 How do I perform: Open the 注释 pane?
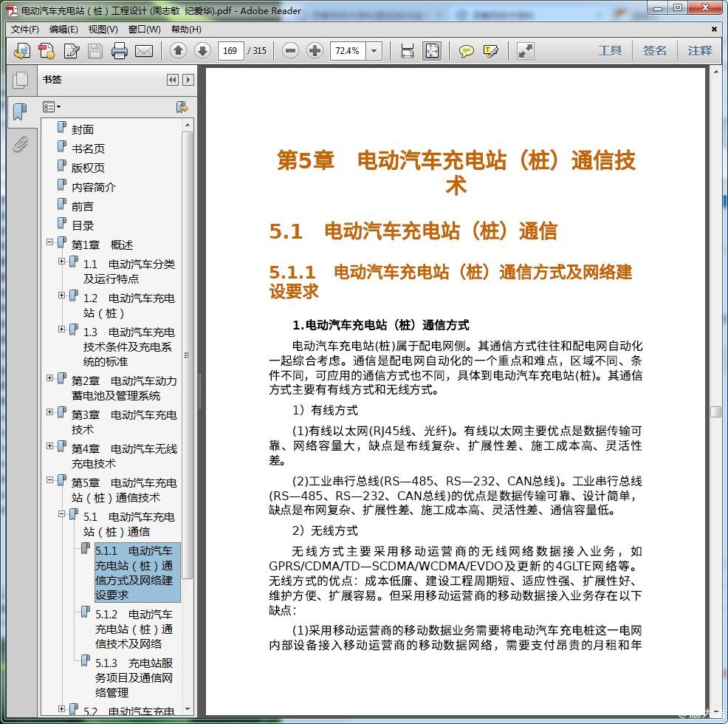pos(699,51)
